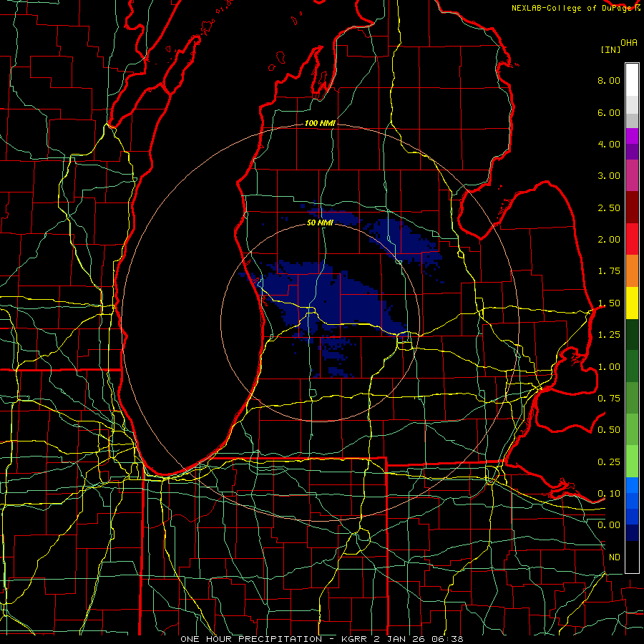Select the pink swatch beside 3.00

[x=632, y=176]
